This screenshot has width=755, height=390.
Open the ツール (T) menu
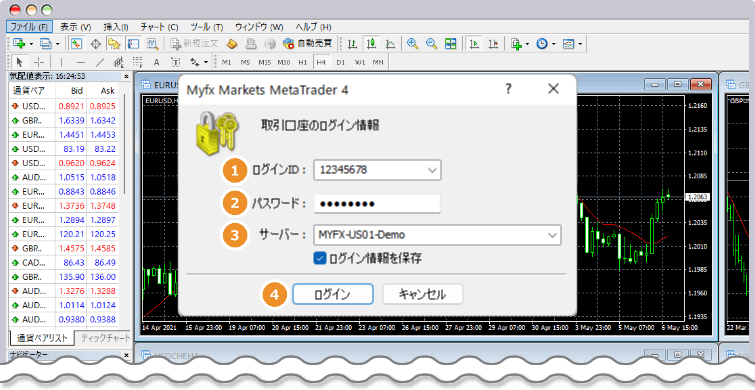[207, 27]
